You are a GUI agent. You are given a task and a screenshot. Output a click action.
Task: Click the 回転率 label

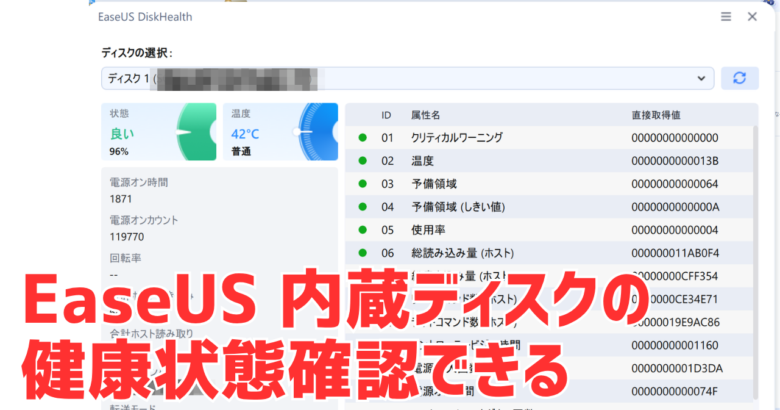coord(125,258)
